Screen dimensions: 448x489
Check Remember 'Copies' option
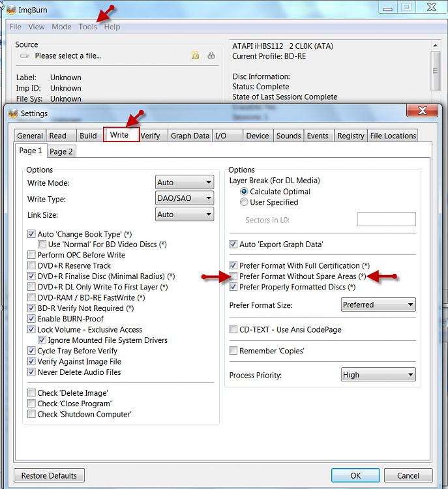(233, 351)
